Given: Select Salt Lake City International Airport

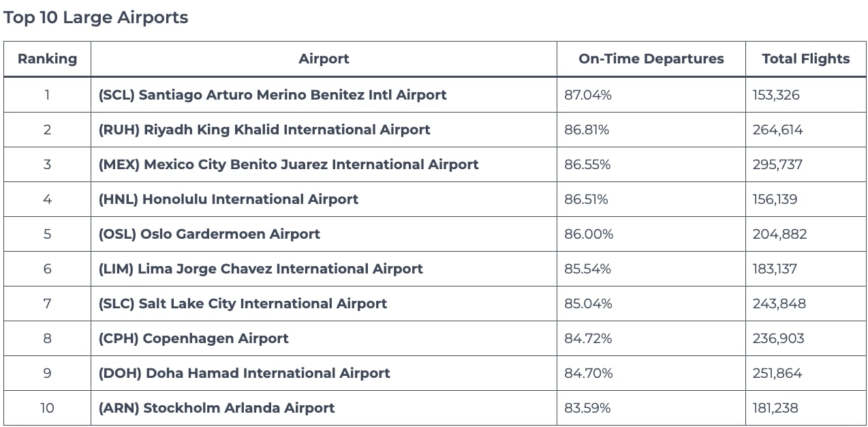Looking at the screenshot, I should 243,304.
